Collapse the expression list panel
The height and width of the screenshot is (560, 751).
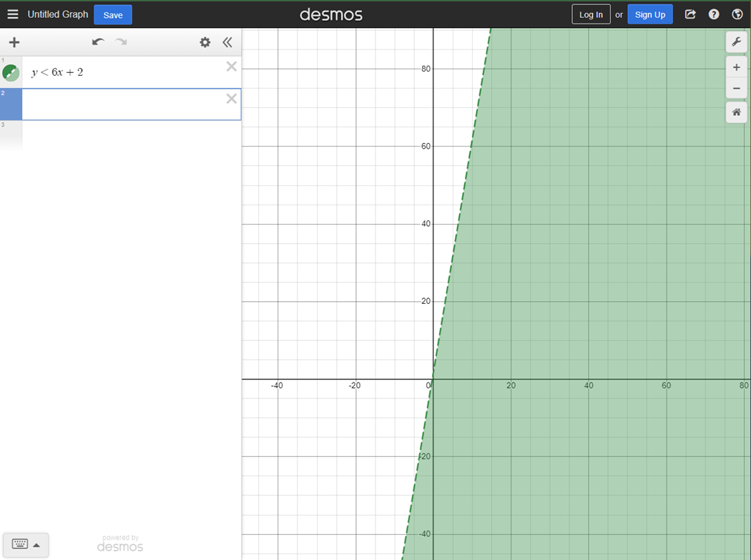click(x=227, y=42)
